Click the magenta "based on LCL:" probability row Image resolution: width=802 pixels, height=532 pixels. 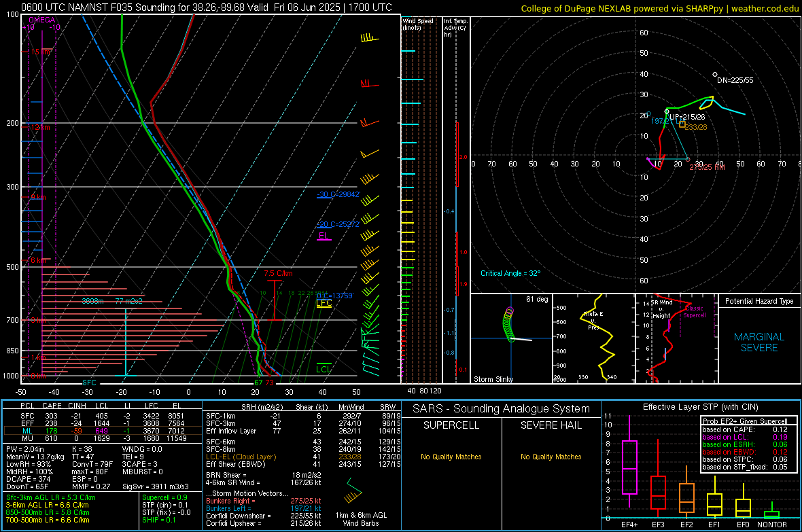(745, 437)
